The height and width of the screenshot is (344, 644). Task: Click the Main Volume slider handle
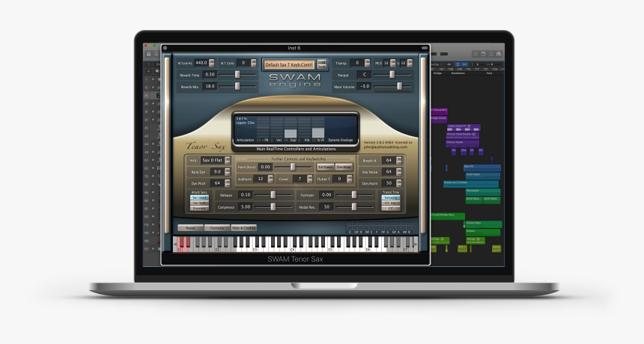tap(399, 86)
